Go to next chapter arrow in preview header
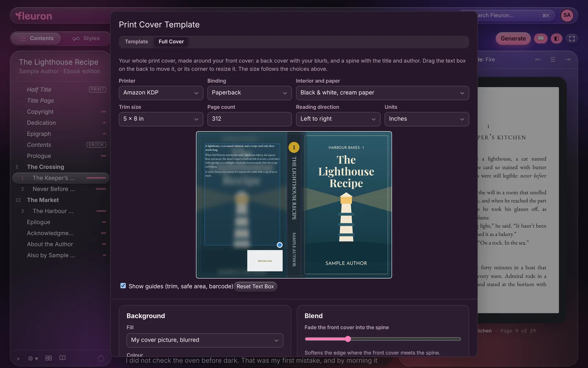This screenshot has height=368, width=588. 568,60
